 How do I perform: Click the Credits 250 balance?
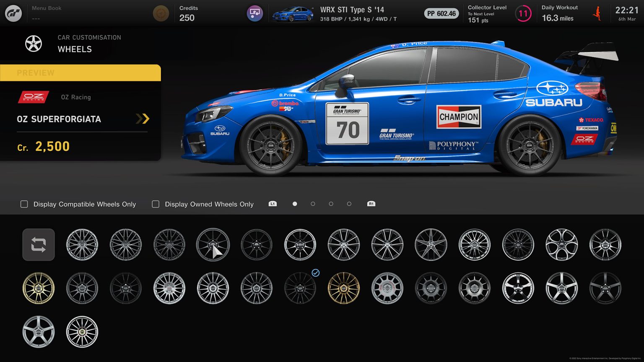pyautogui.click(x=187, y=18)
